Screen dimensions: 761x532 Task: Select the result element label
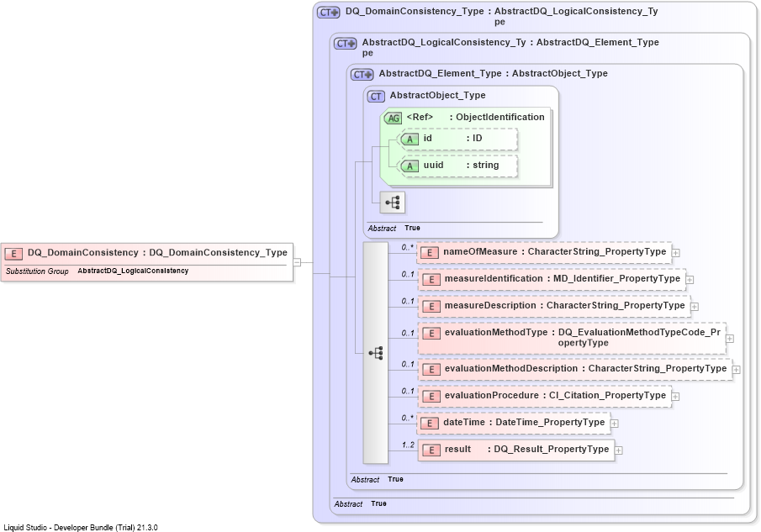pos(457,449)
